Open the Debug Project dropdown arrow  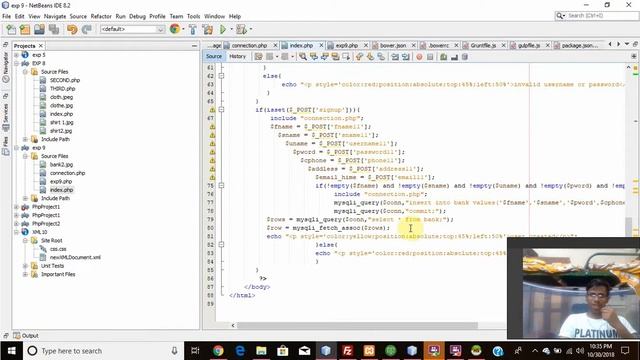coord(250,29)
